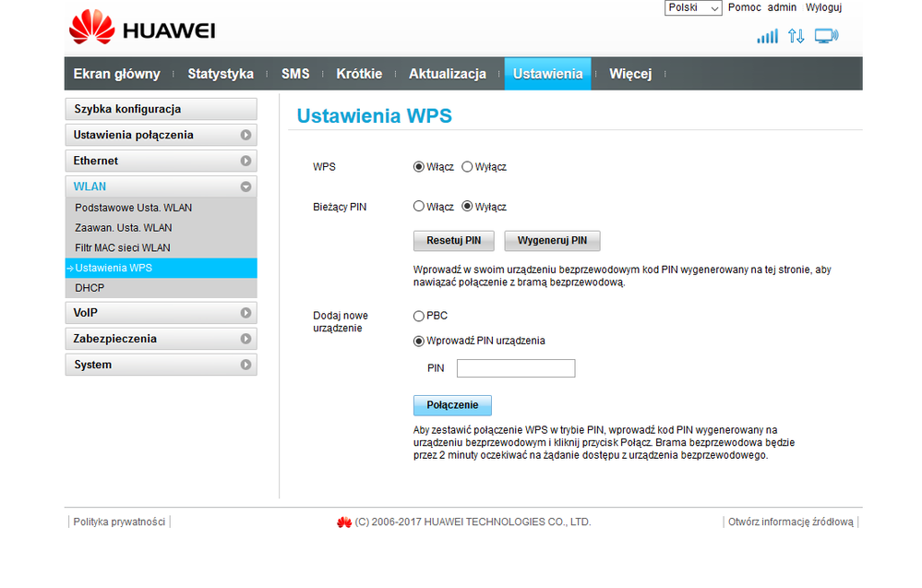922x588 pixels.
Task: Select Włącz radio for WPS
Action: 419,167
